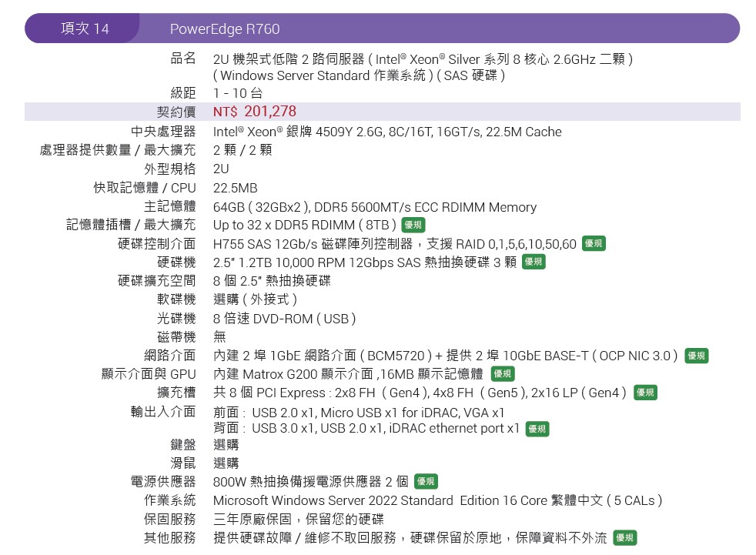Image resolution: width=756 pixels, height=555 pixels.
Task: Select the 契約價 label
Action: [176, 112]
